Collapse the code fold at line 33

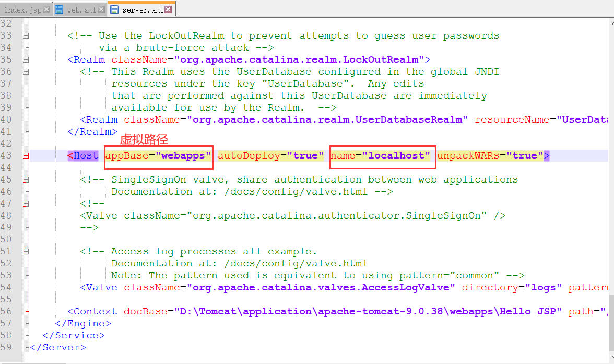[26, 35]
